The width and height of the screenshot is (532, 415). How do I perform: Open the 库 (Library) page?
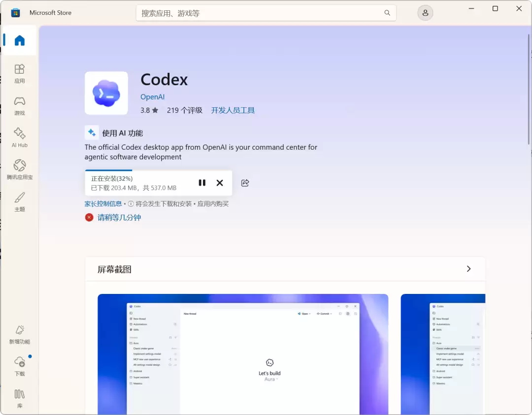pos(19,399)
